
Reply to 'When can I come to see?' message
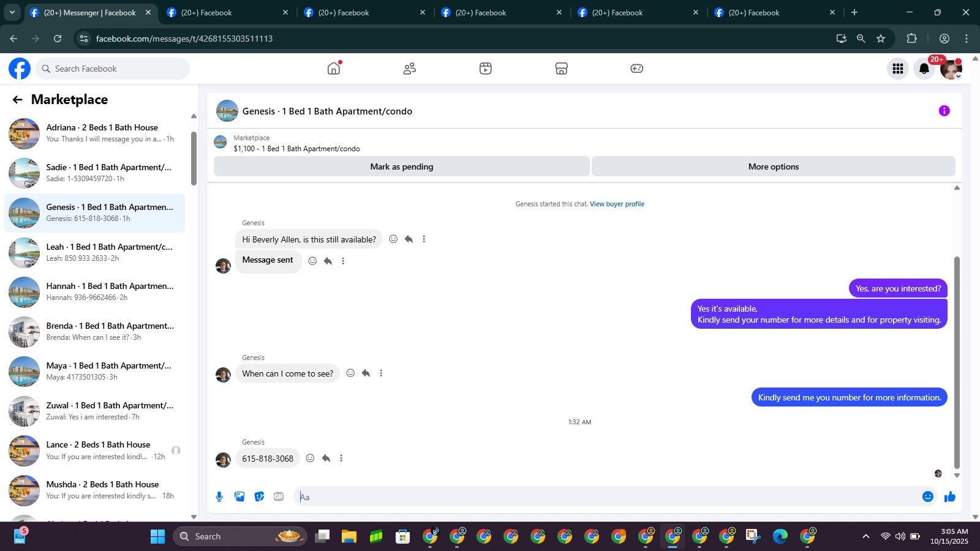click(x=366, y=373)
